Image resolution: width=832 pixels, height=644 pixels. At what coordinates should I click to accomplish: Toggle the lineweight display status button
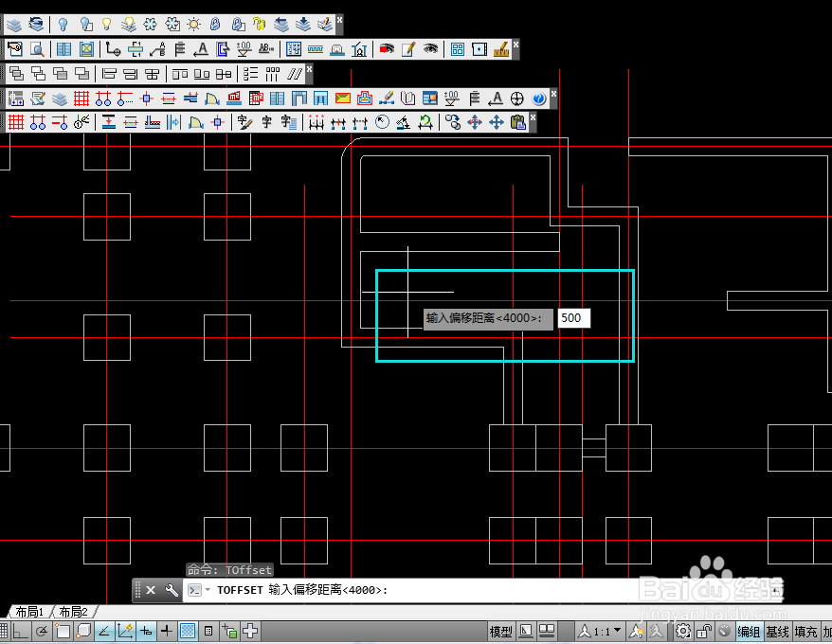point(167,632)
